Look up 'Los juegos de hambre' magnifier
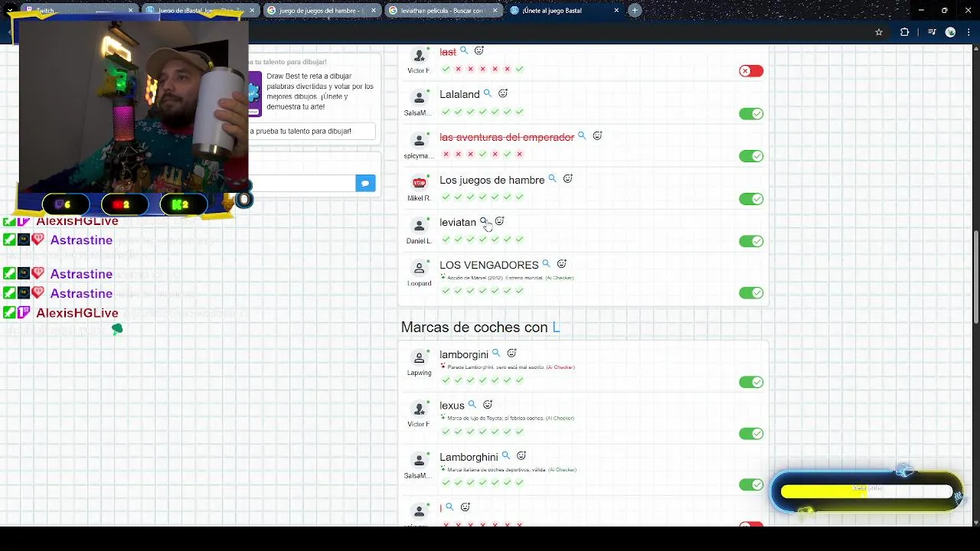 tap(552, 178)
